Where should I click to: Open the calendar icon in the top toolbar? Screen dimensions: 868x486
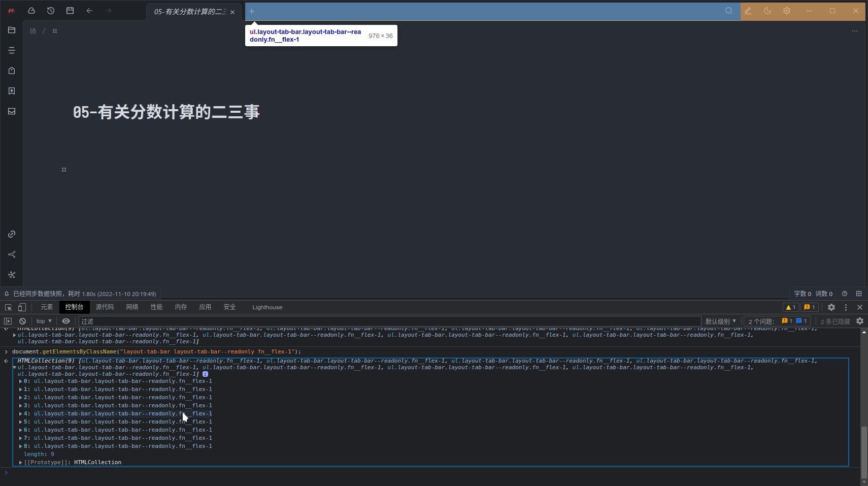(x=70, y=11)
